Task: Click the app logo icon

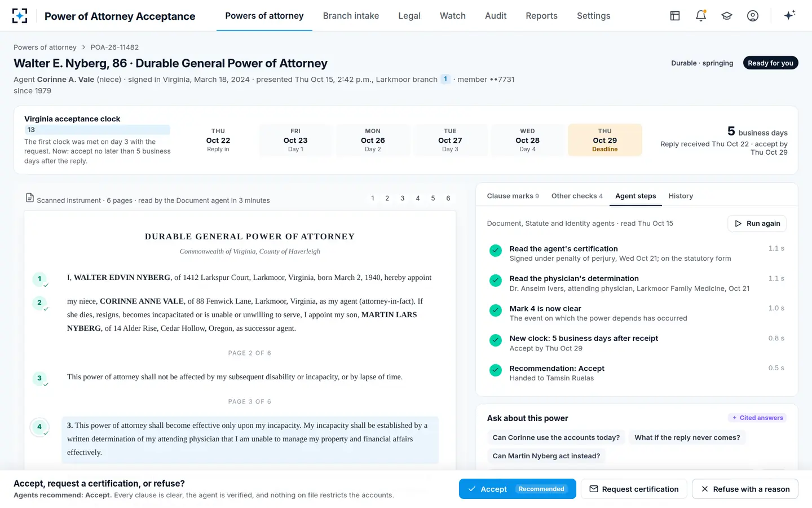Action: tap(20, 16)
